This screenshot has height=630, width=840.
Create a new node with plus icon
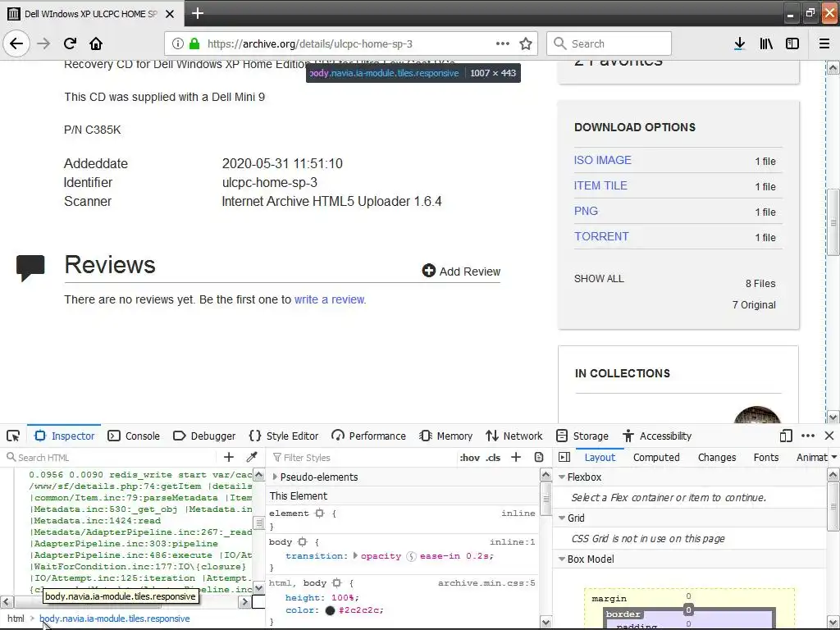coord(229,457)
